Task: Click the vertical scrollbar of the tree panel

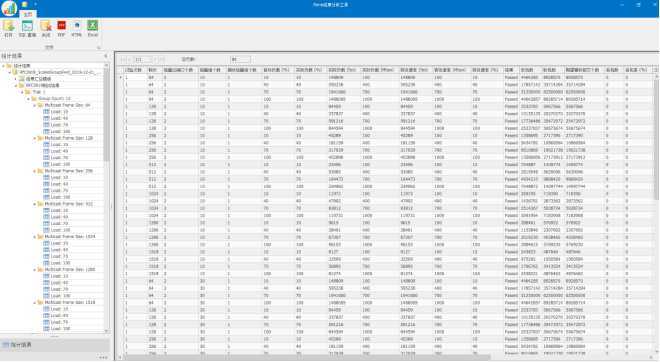Action: point(106,198)
